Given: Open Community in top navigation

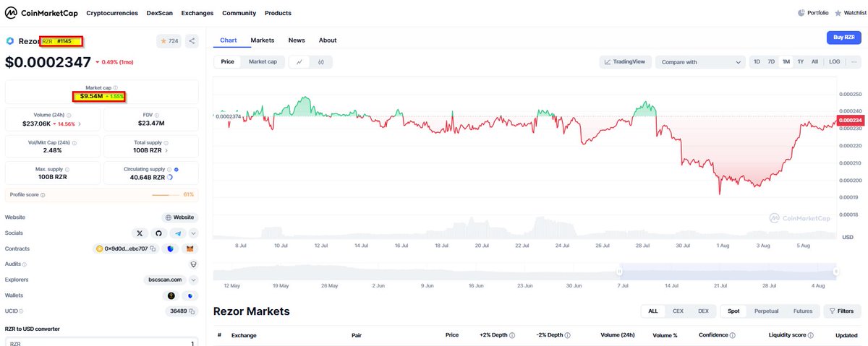Looking at the screenshot, I should (239, 13).
